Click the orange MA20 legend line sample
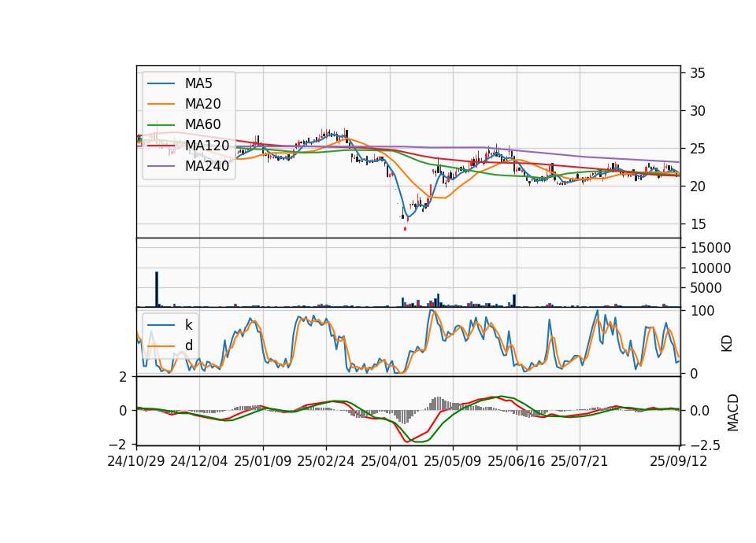This screenshot has width=756, height=543. point(161,104)
